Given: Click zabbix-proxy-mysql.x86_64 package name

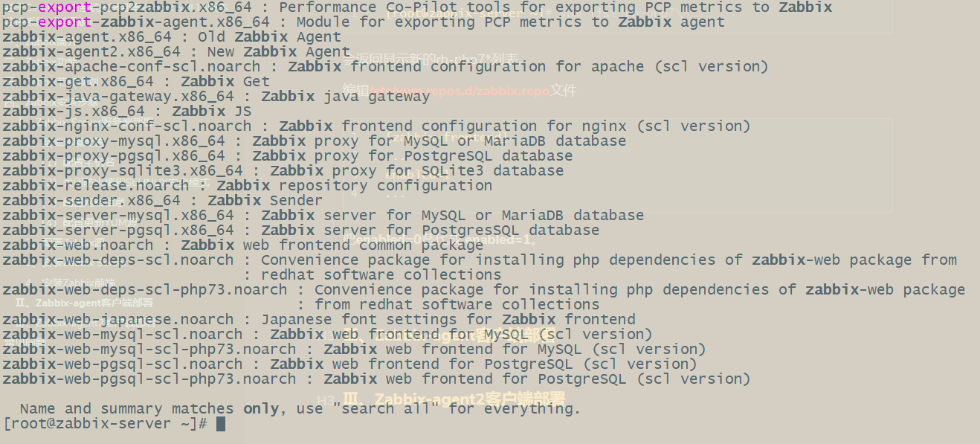Looking at the screenshot, I should pyautogui.click(x=113, y=141).
